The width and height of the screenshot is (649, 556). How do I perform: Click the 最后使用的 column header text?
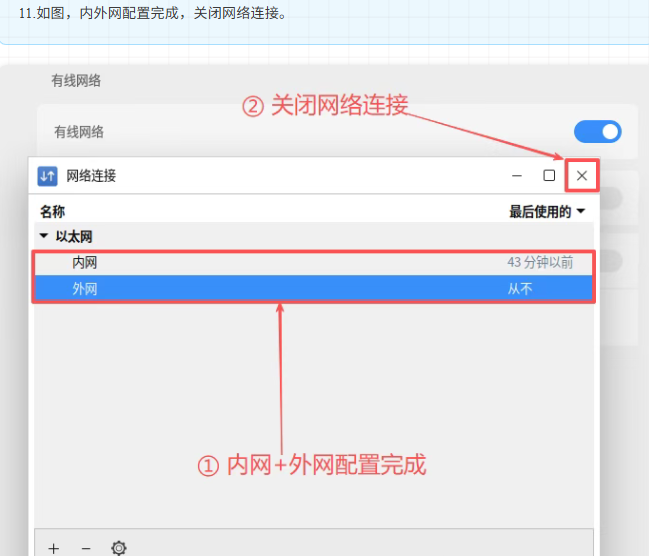coord(539,212)
